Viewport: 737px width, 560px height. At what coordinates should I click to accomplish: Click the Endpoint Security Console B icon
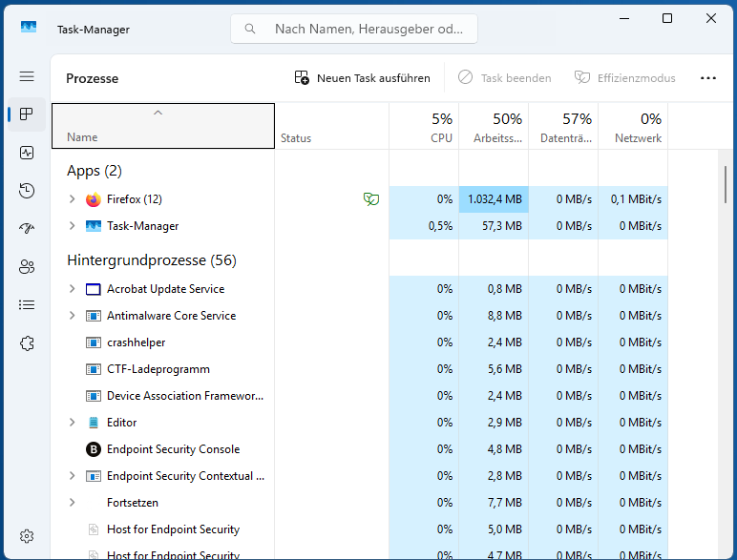click(94, 449)
